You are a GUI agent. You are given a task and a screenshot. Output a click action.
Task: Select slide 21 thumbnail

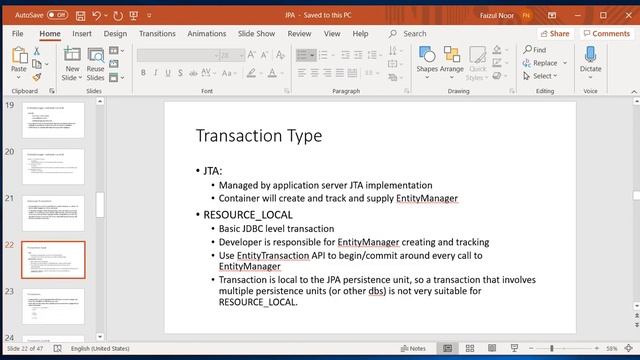pyautogui.click(x=53, y=213)
